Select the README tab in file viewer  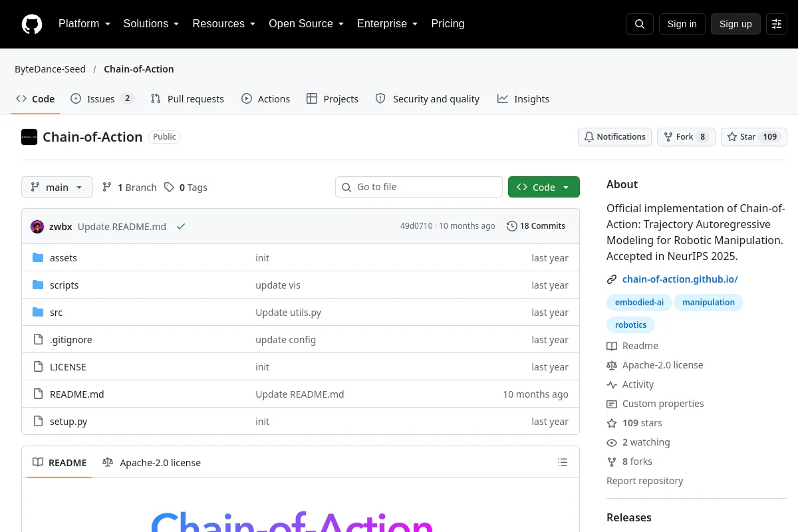tap(60, 462)
